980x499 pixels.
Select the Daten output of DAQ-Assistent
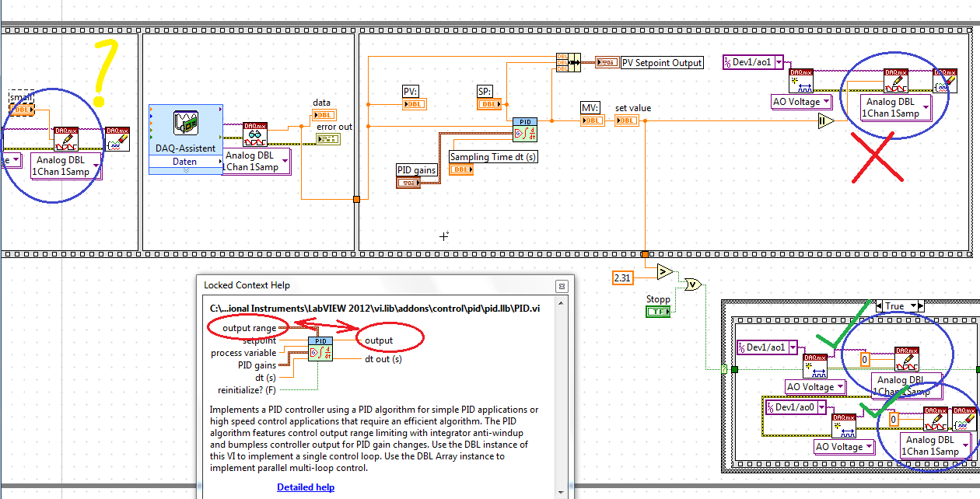tap(185, 162)
